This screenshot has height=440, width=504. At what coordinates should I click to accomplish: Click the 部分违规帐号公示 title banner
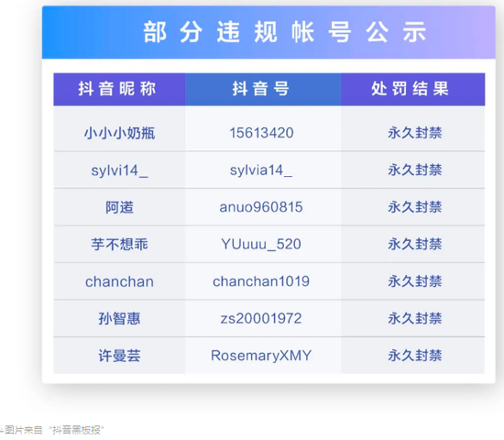tap(268, 32)
